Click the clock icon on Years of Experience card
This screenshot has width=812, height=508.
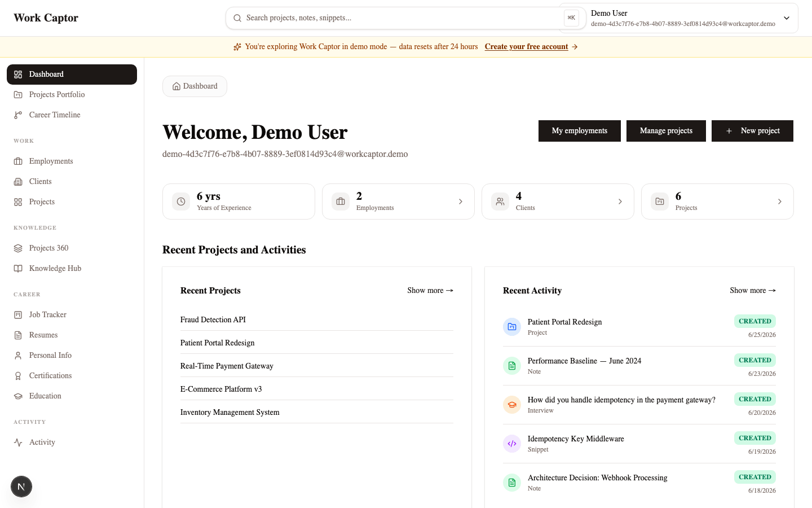pos(181,202)
